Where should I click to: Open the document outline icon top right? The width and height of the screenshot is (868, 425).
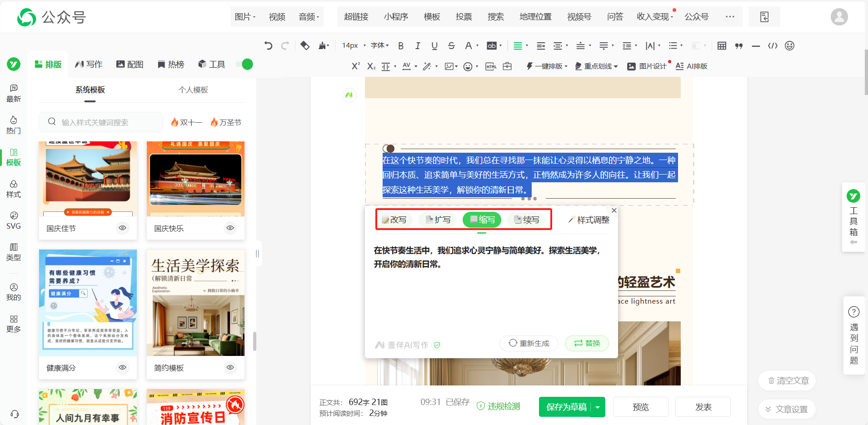coord(764,17)
